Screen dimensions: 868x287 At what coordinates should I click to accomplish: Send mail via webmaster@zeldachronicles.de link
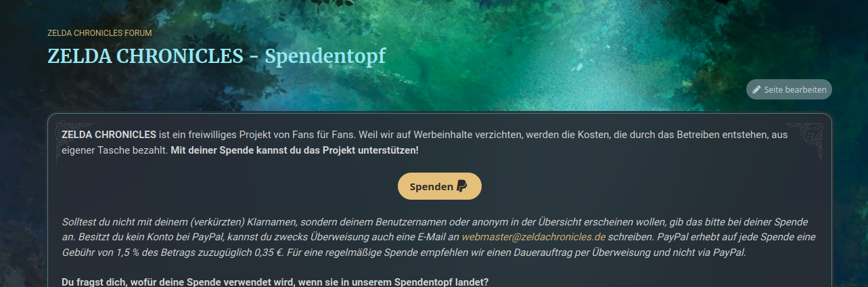[533, 237]
